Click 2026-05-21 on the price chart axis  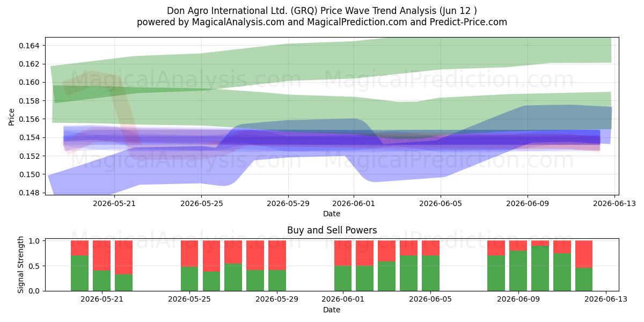click(x=114, y=203)
